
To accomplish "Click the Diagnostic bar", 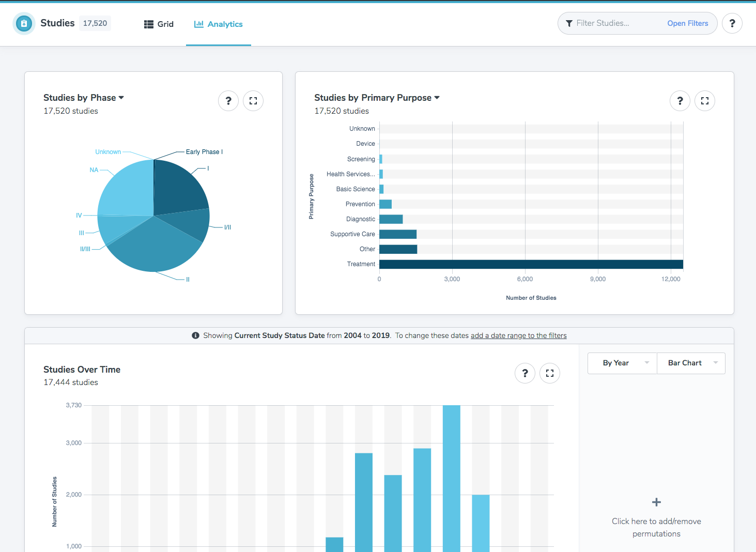I will click(391, 219).
